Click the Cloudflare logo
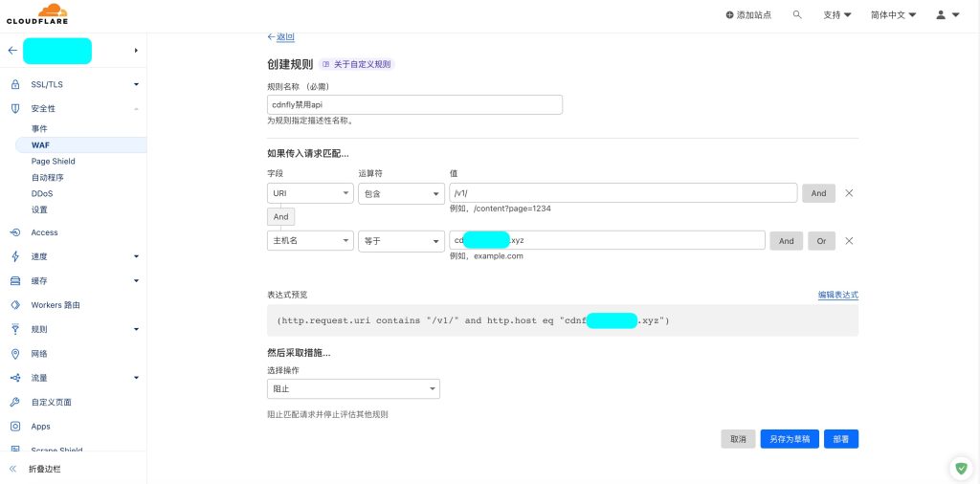This screenshot has width=980, height=484. tap(37, 14)
